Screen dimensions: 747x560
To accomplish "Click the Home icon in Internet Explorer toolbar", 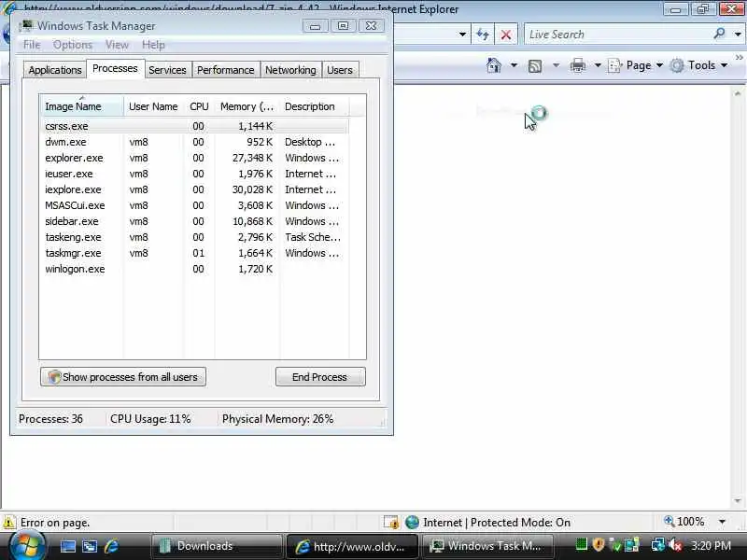I will [x=494, y=65].
